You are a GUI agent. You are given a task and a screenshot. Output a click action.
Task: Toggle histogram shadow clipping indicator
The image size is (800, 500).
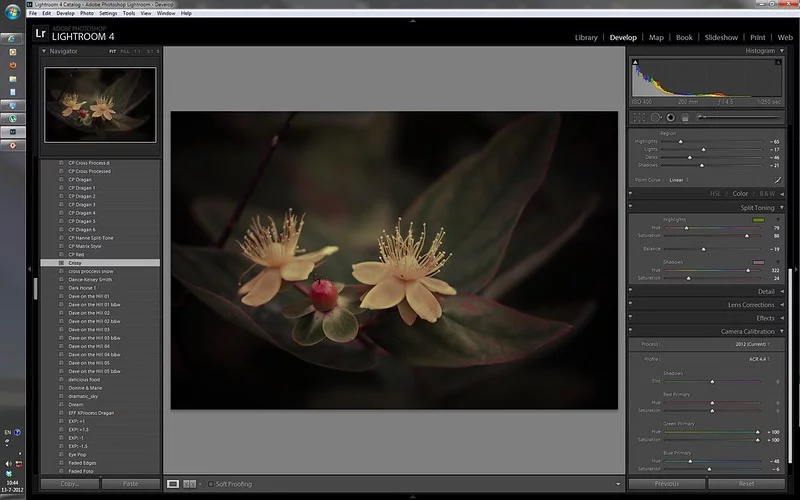point(635,62)
